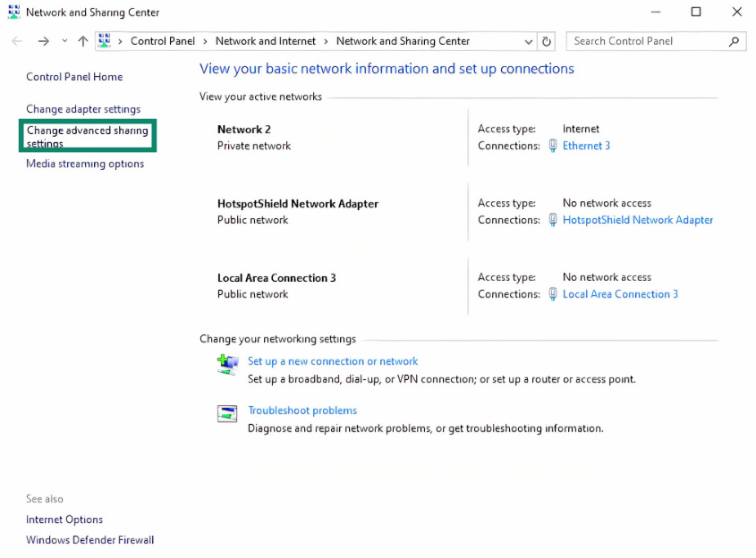This screenshot has width=756, height=558.
Task: Open the address bar dropdown
Action: coord(528,41)
